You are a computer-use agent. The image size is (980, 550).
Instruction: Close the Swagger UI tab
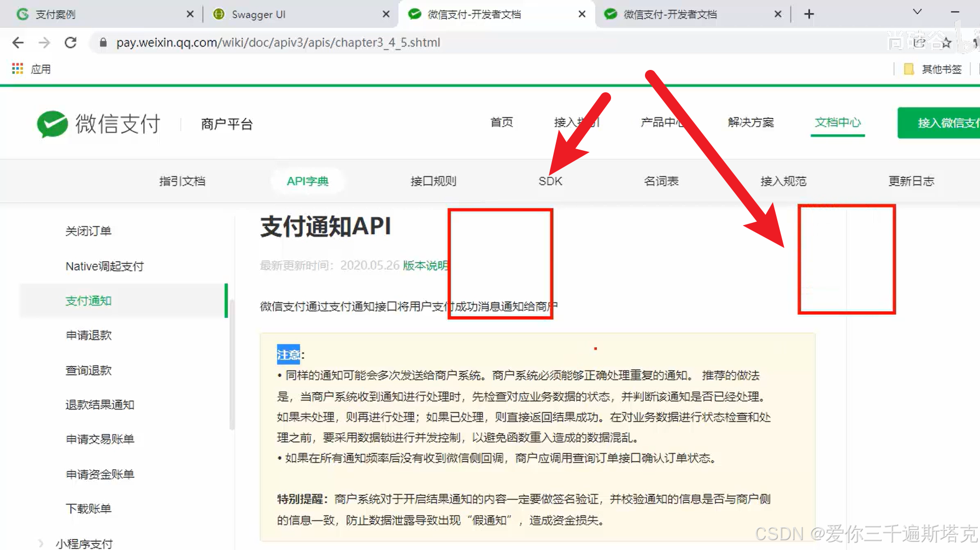(x=386, y=14)
